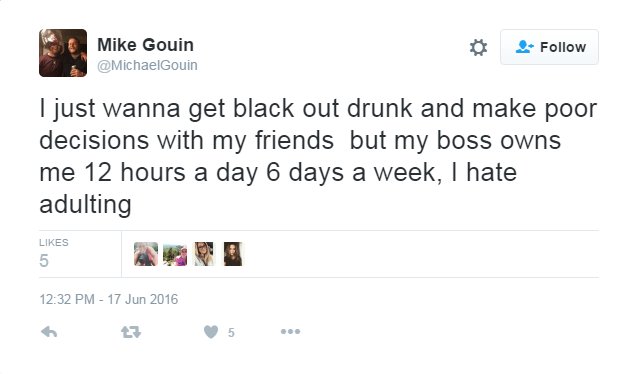Viewport: 635px width, 374px height.
Task: Click the number 5 beside the heart
Action: pos(231,333)
